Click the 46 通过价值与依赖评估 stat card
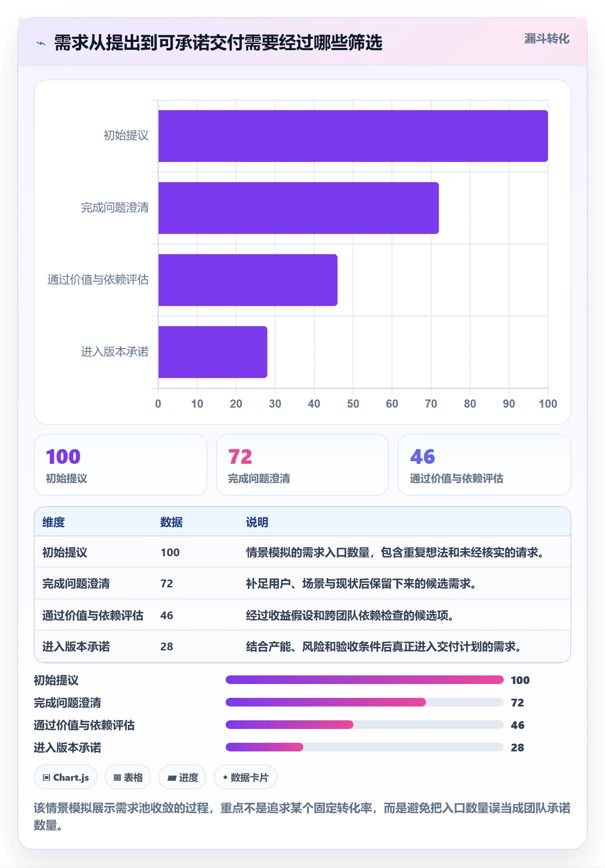 [x=484, y=465]
